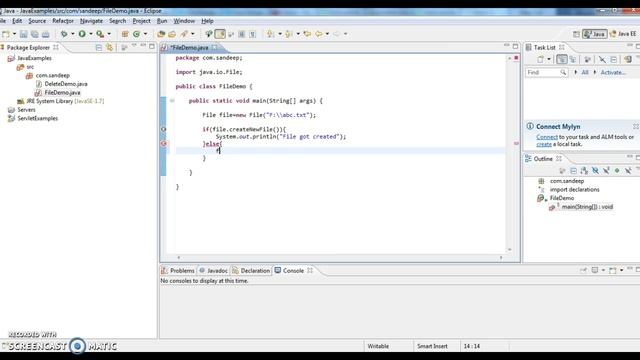
Task: Switch to the Javadoc tab
Action: (x=213, y=271)
